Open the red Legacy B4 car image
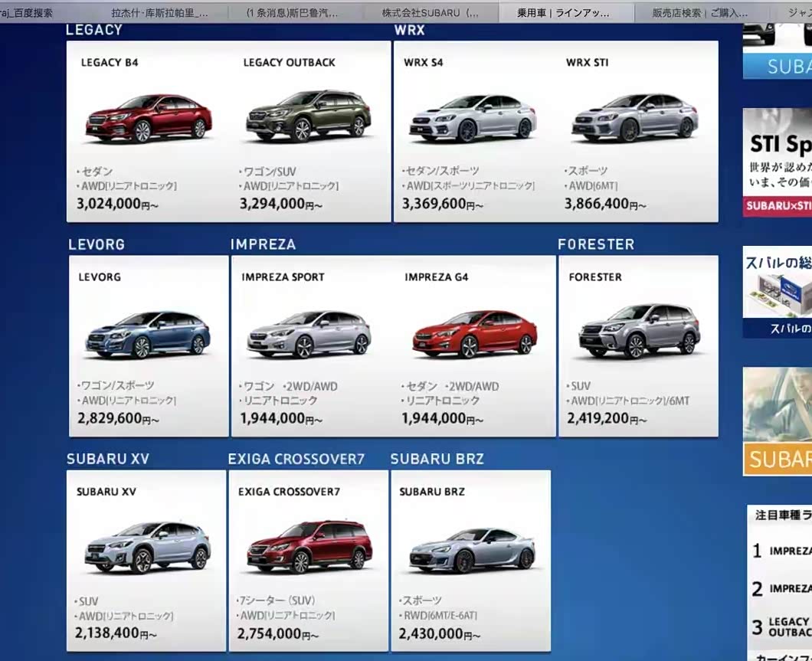The image size is (812, 661). [x=149, y=118]
